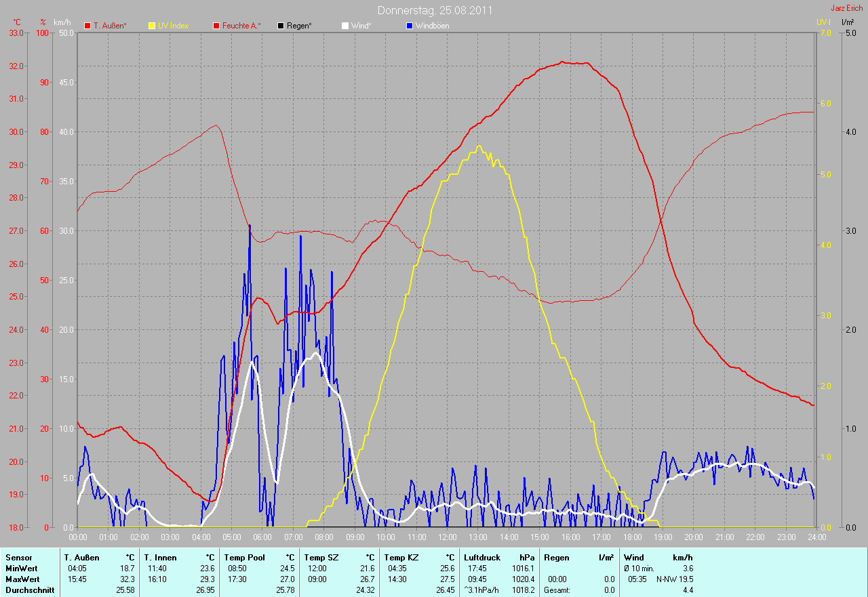Click the "Wind*" legend label
This screenshot has width=868, height=597.
[x=361, y=26]
